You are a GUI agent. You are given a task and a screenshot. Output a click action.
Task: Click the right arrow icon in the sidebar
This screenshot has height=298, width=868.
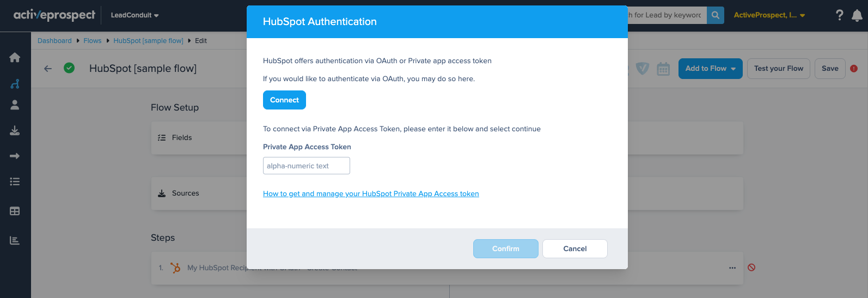click(x=15, y=156)
